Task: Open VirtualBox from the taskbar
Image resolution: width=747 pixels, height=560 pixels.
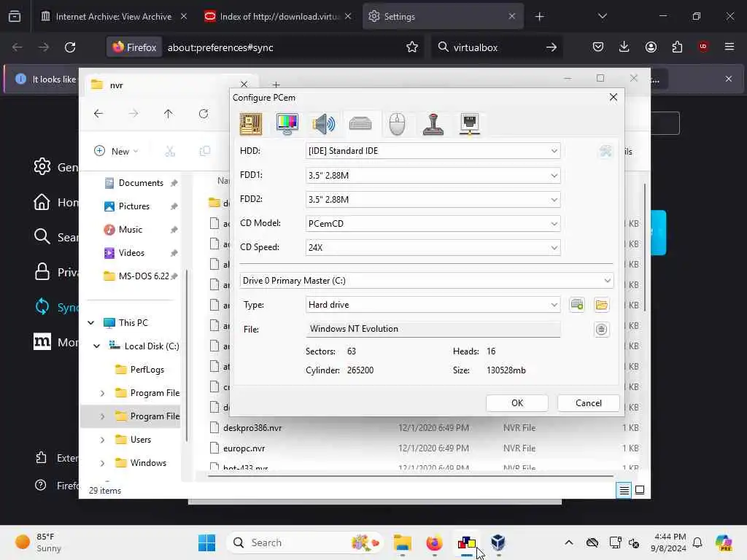Action: tap(498, 542)
